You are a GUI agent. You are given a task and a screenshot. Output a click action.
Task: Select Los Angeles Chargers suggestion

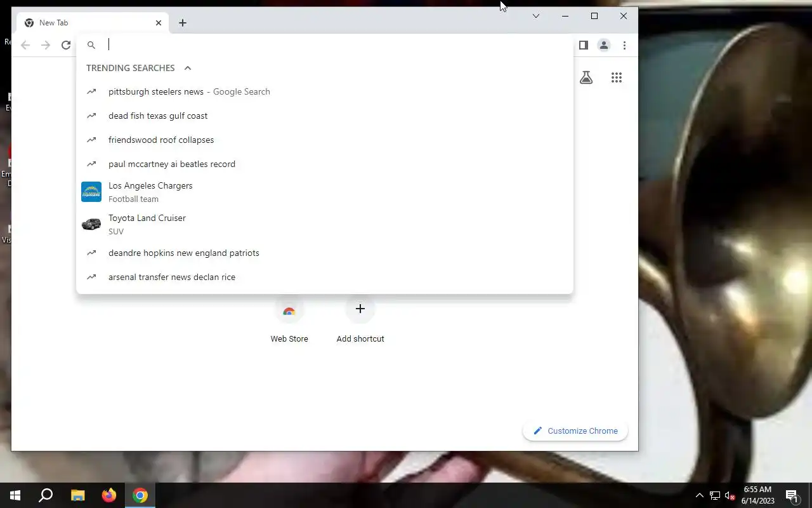(x=325, y=192)
